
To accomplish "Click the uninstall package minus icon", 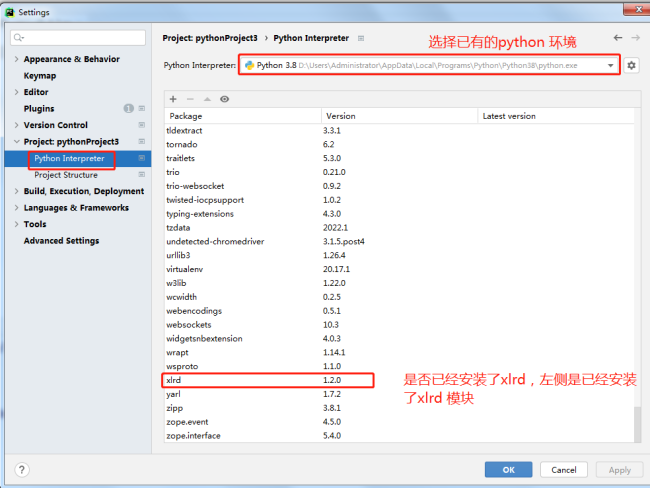I will coord(190,99).
